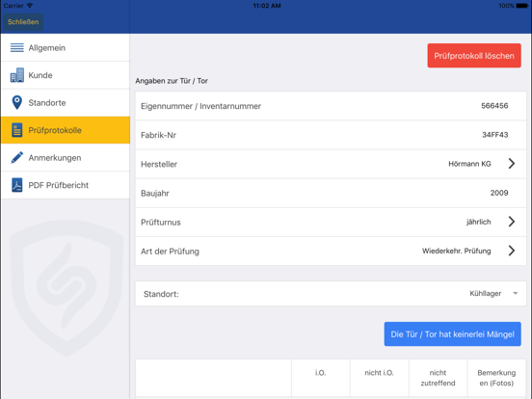Screen dimensions: 532x399
Task: Click the Bemerkungen (Fotos) column header
Action: tap(496, 378)
